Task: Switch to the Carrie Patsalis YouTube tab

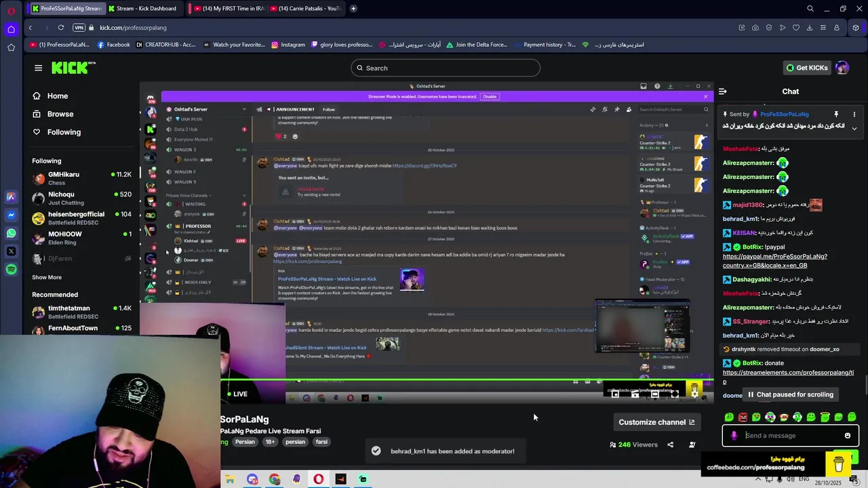Action: tap(306, 8)
